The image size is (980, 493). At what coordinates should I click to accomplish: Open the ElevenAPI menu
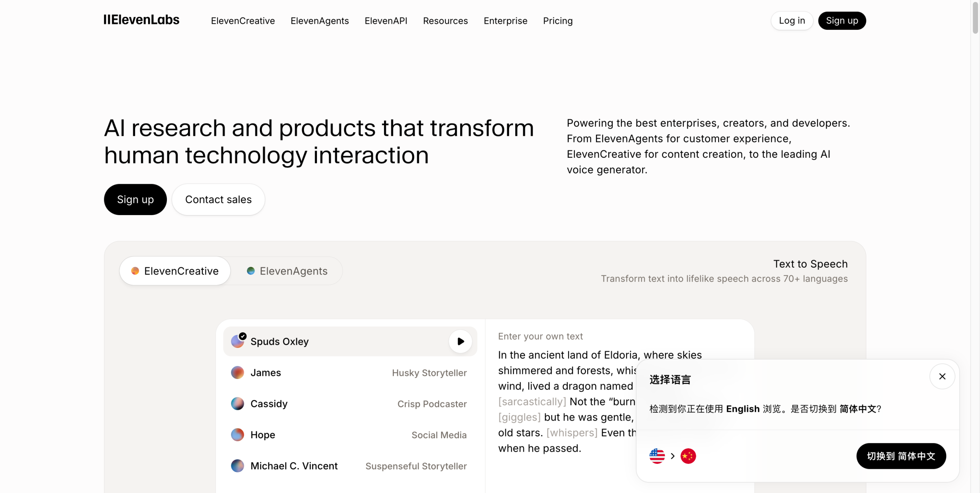pyautogui.click(x=385, y=21)
